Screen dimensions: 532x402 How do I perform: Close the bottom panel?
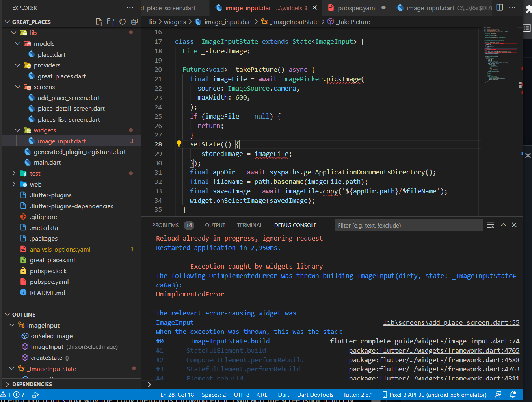pos(514,225)
